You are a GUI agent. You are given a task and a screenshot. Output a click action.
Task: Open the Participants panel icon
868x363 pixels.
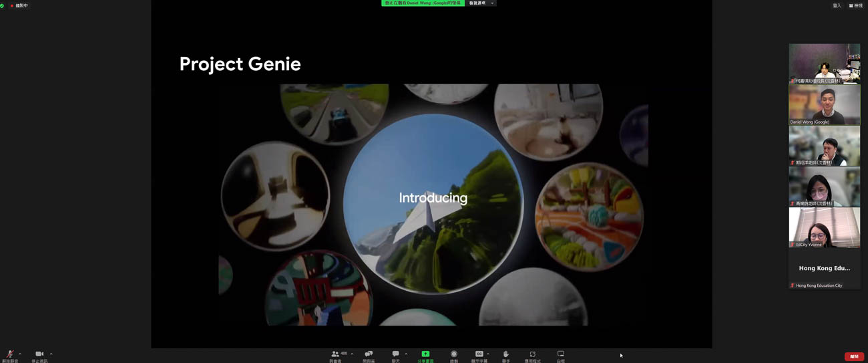click(x=335, y=354)
